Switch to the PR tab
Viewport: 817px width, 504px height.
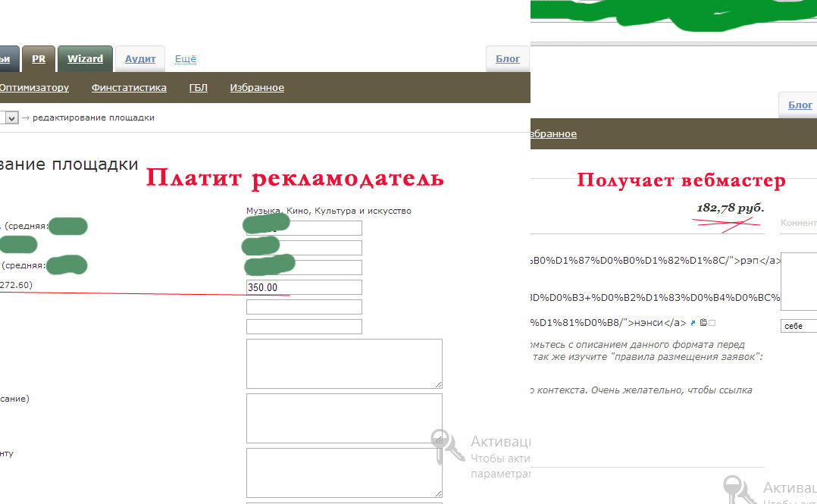(x=39, y=59)
